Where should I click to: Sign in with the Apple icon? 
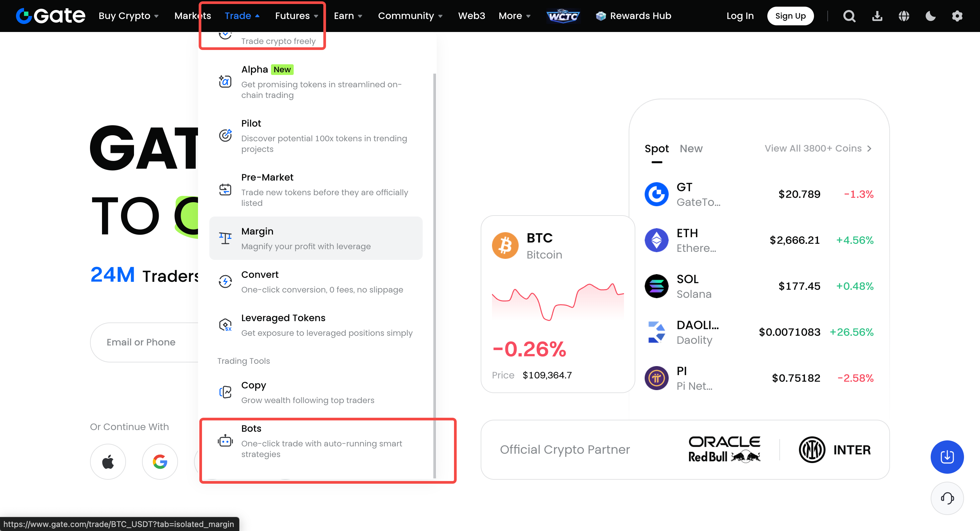[108, 461]
